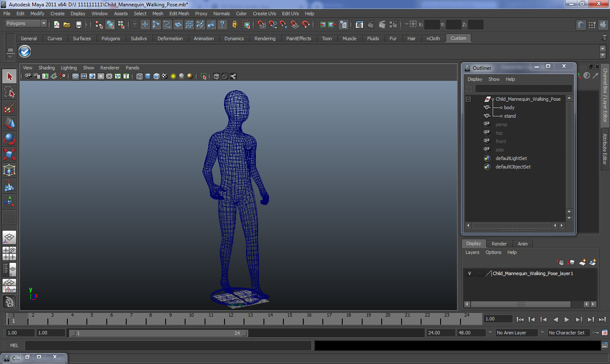The image size is (610, 364).
Task: Select the body node in Outliner
Action: coord(509,108)
